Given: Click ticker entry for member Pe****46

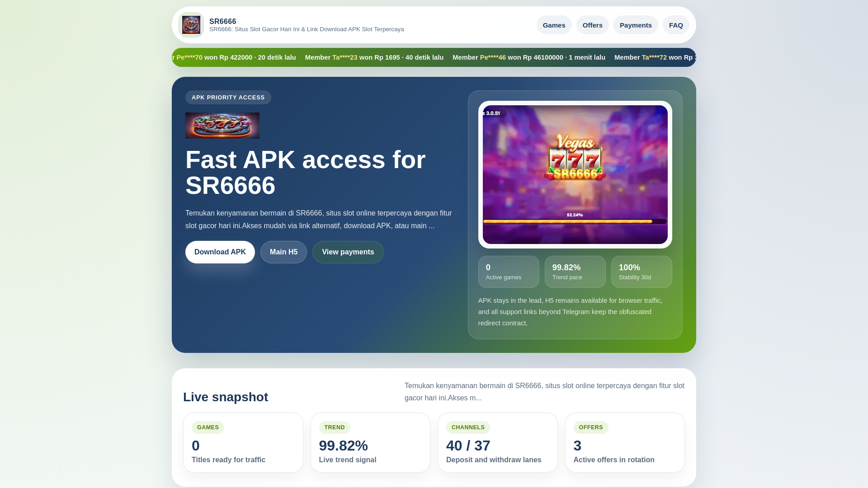Looking at the screenshot, I should [x=529, y=57].
